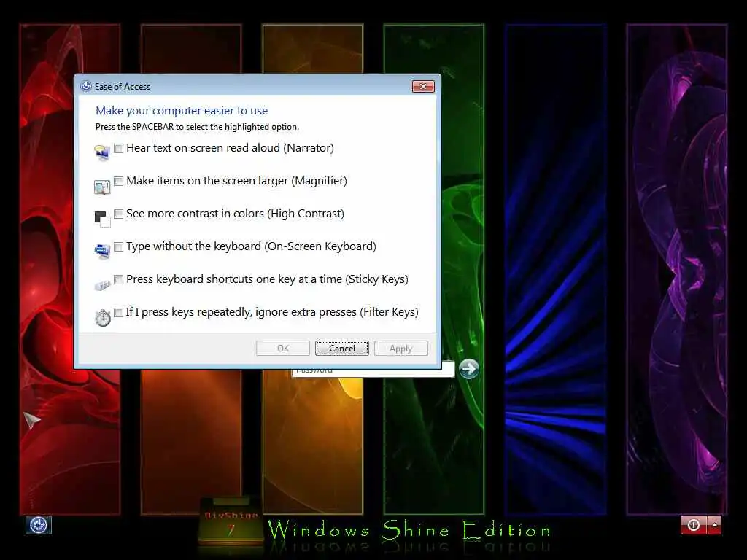Enable High Contrast checkbox
Viewport: 747px width, 560px height.
pos(119,214)
